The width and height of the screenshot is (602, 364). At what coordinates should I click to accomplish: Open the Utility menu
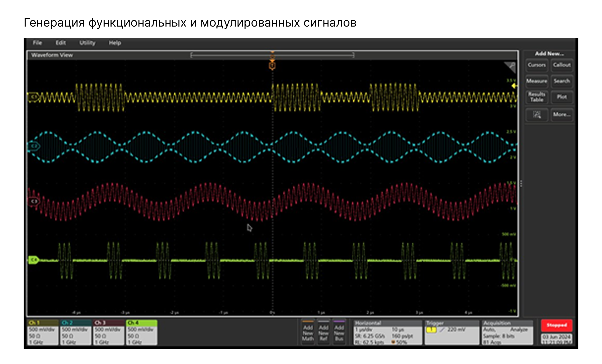[x=87, y=43]
